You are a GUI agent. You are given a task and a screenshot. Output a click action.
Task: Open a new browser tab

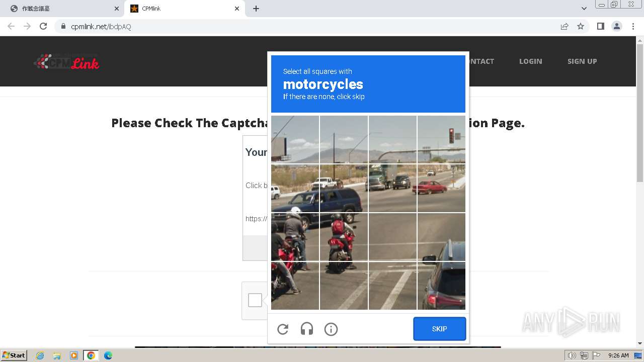click(256, 9)
